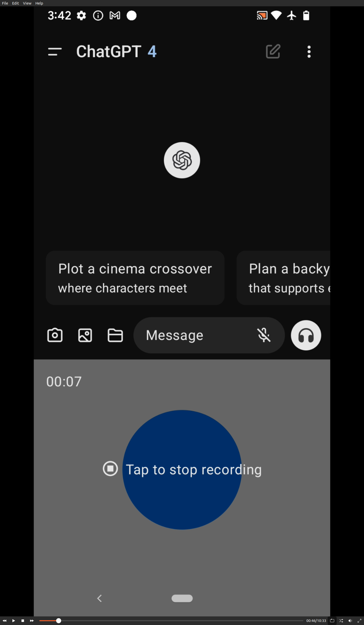
Task: Select the 'Plan a backy...' suggestion card
Action: coord(283,278)
